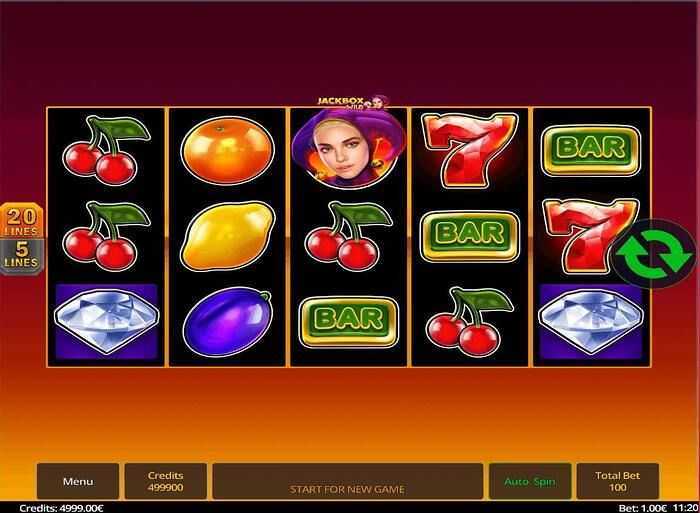Select the 20 Lines option
700x513 pixels.
[22, 221]
